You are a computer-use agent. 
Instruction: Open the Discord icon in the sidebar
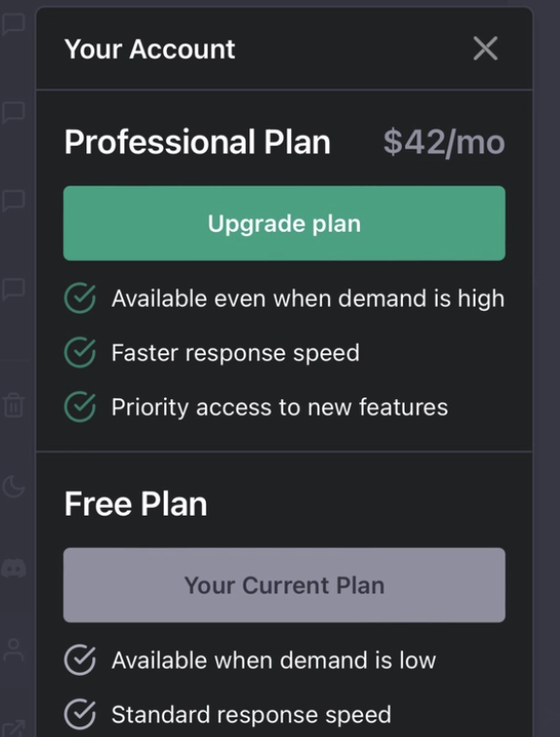tap(14, 568)
